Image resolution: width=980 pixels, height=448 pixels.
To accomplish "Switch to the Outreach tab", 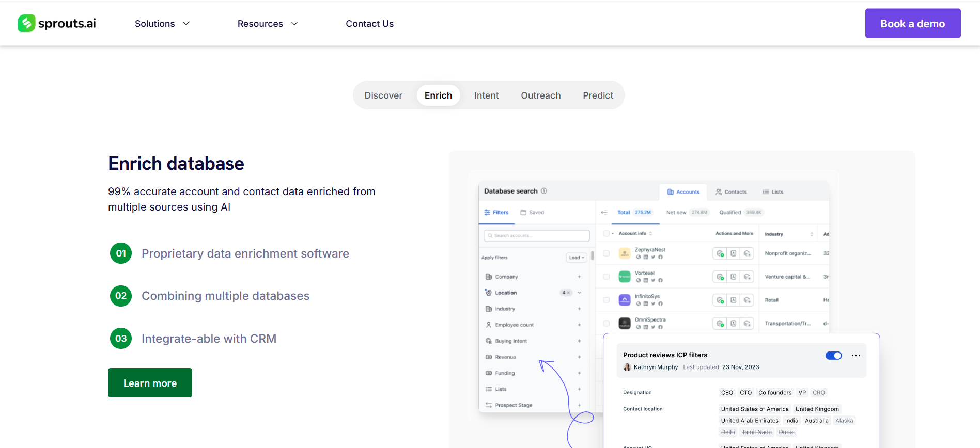I will click(541, 95).
